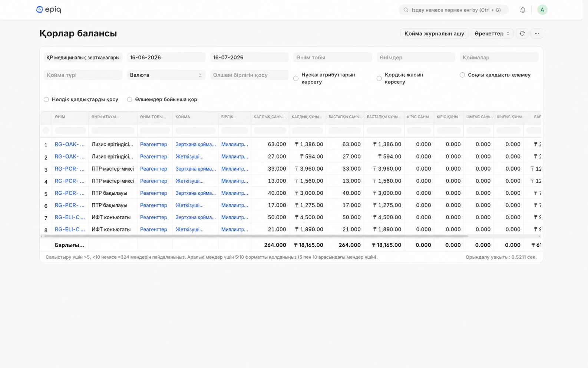This screenshot has height=368, width=588.
Task: Sort by ҚОЙМА column header
Action: (x=183, y=117)
